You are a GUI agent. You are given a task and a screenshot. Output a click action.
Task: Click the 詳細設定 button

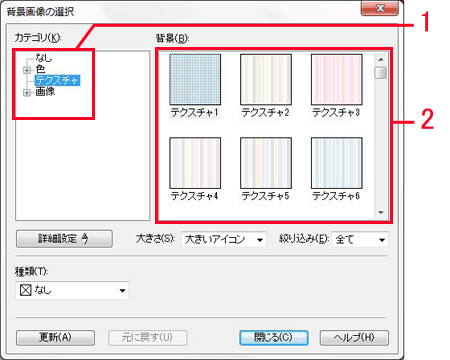64,239
